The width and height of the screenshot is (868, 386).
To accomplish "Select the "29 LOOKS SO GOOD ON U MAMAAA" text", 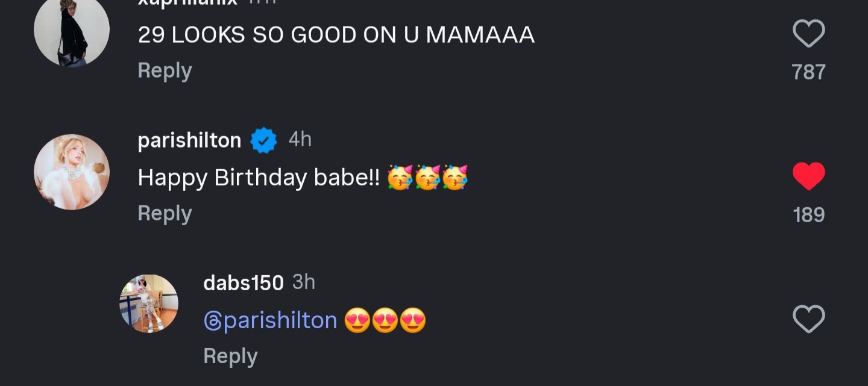I will click(x=336, y=36).
